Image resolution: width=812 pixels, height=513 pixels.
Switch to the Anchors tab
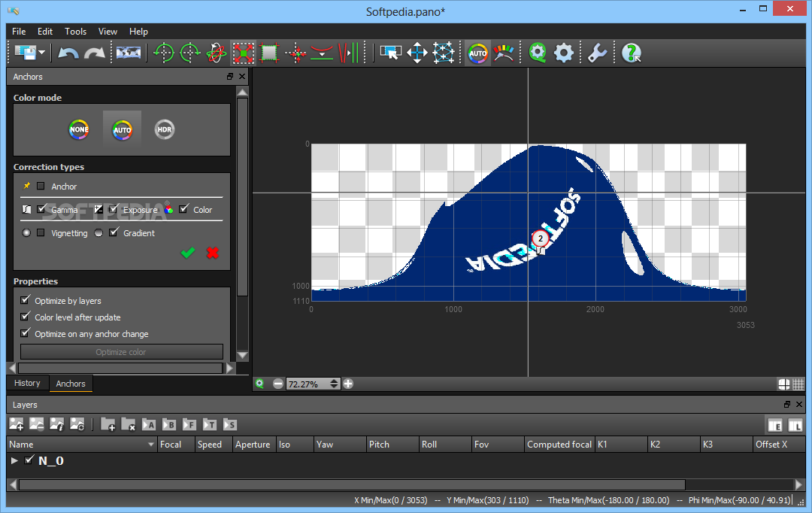click(x=71, y=384)
